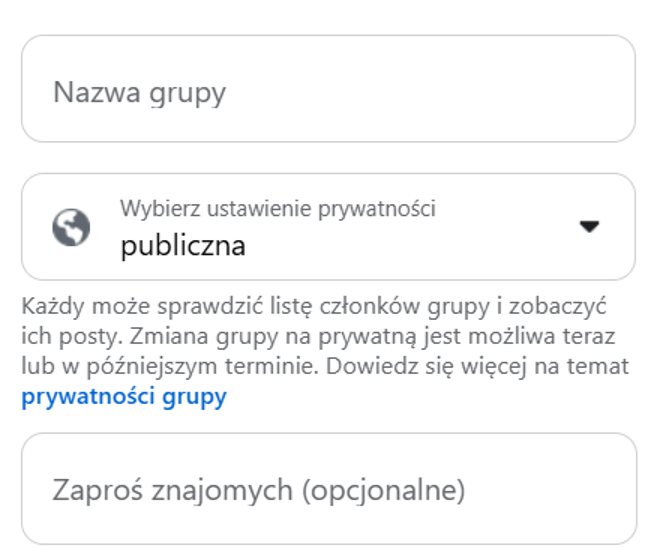Click the privacy description paragraph text
Screen dimensions: 658x548
(326, 352)
